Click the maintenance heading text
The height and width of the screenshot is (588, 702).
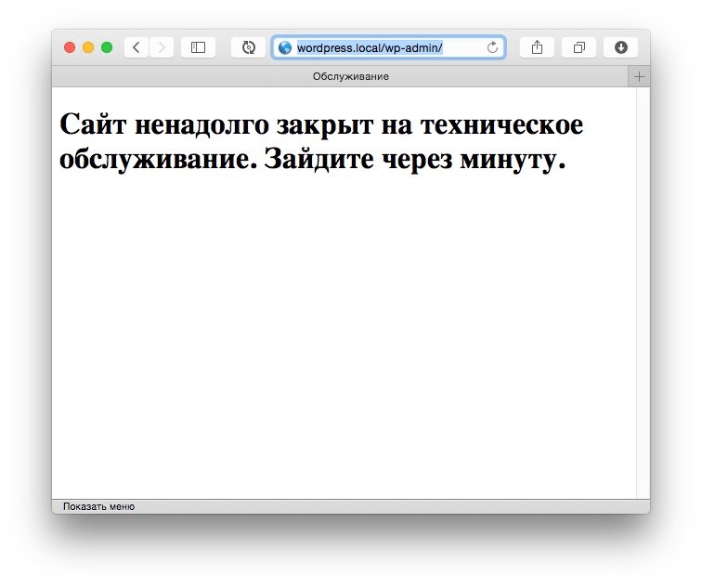(x=321, y=141)
